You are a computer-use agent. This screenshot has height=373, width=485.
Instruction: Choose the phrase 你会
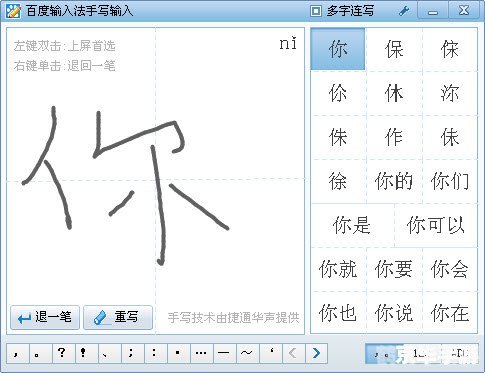(x=450, y=269)
